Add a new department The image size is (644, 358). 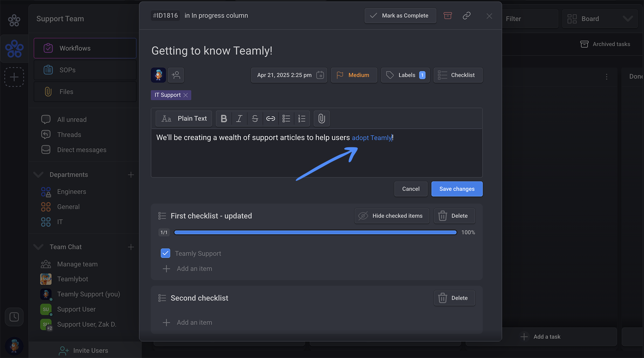point(131,175)
